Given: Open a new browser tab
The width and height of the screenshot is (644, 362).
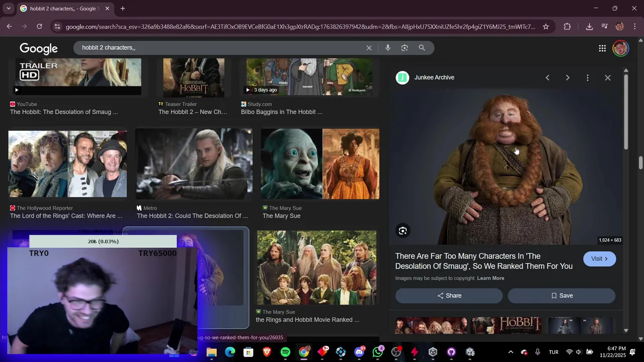Looking at the screenshot, I should (123, 9).
